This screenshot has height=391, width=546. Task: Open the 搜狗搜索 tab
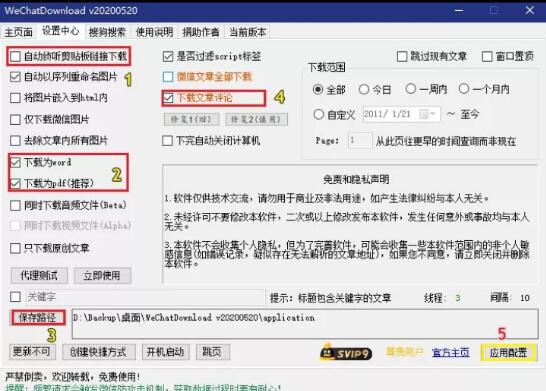107,32
